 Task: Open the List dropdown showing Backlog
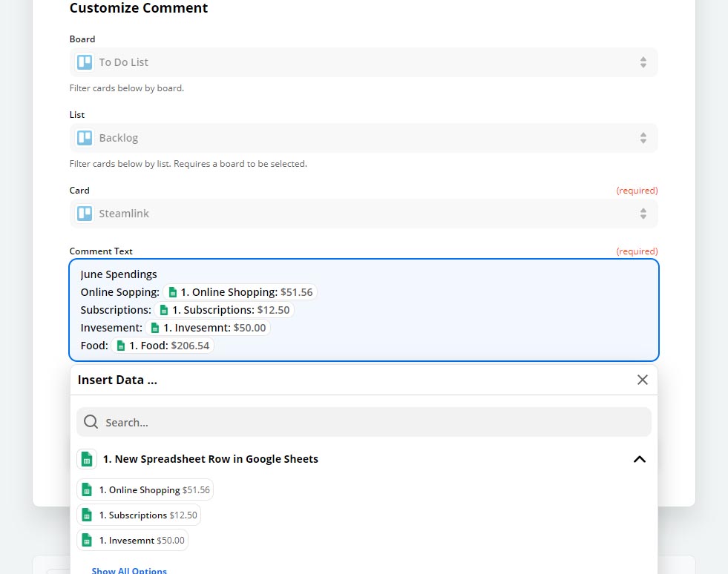(364, 138)
